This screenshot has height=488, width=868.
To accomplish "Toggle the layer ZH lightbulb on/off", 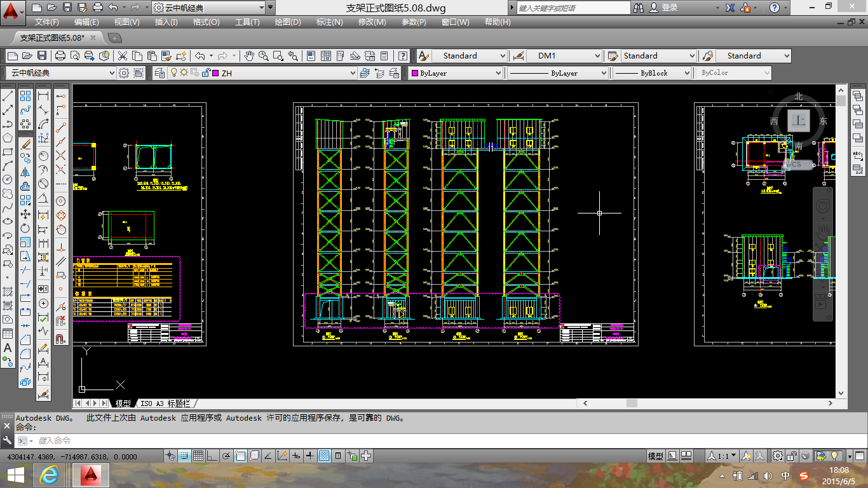I will (x=174, y=73).
